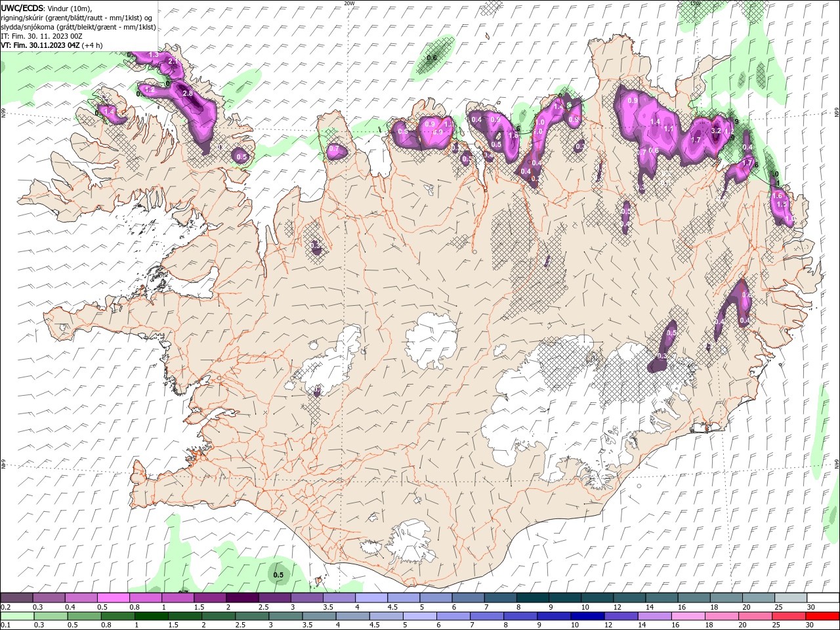Select rain legend swatch between 1 and 1.5
The image size is (840, 630).
pyautogui.click(x=151, y=616)
